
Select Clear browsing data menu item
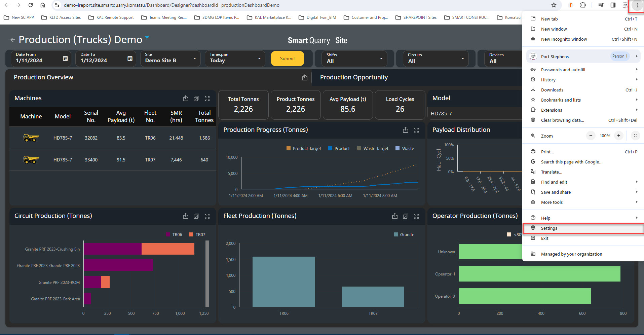pyautogui.click(x=583, y=120)
